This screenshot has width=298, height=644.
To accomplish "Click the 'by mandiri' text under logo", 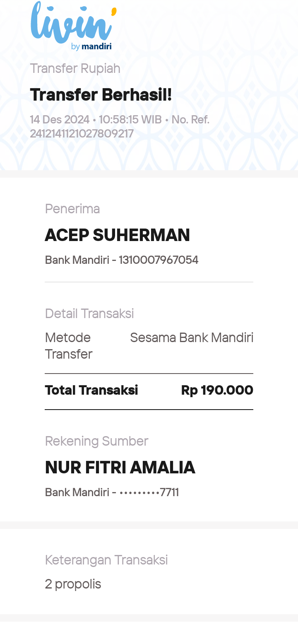I will (x=91, y=46).
